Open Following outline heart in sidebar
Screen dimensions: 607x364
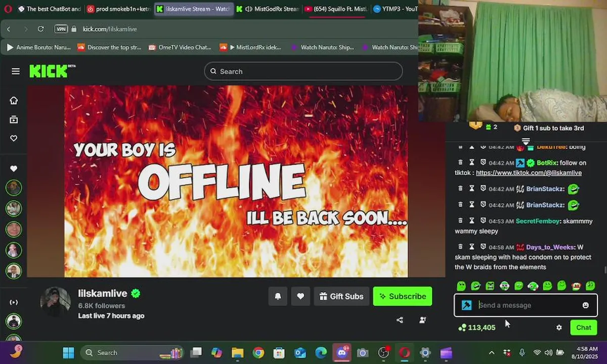[14, 138]
